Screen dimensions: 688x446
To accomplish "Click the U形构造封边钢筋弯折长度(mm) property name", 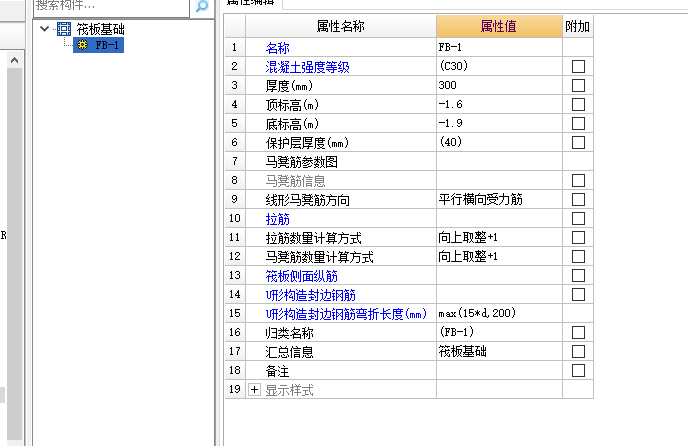I will [346, 314].
